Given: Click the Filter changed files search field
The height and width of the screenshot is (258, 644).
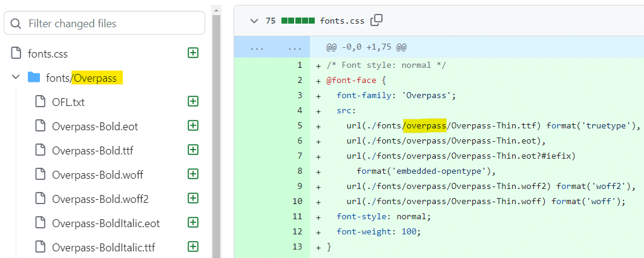Looking at the screenshot, I should [x=104, y=23].
